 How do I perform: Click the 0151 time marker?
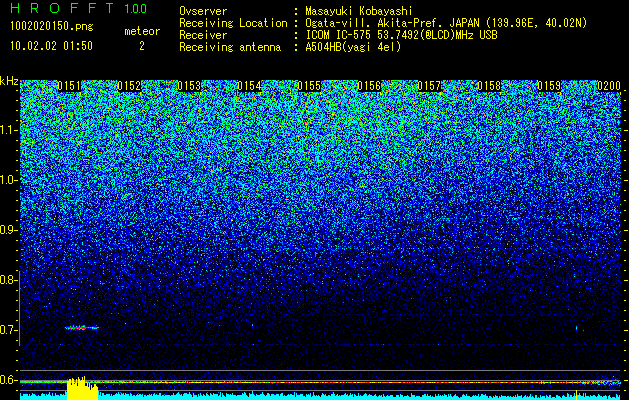tap(69, 86)
